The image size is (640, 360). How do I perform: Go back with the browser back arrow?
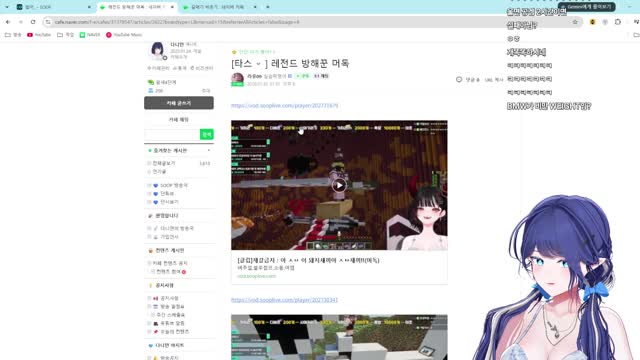(8, 22)
